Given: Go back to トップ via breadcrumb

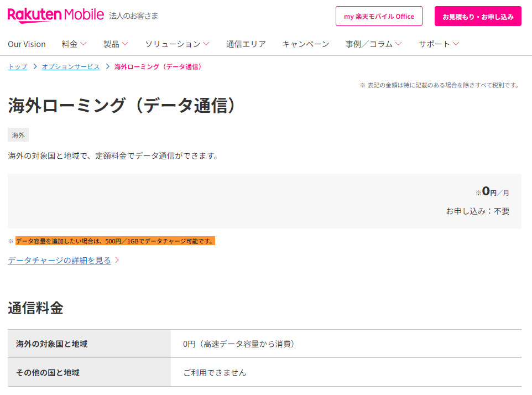Looking at the screenshot, I should (x=17, y=67).
